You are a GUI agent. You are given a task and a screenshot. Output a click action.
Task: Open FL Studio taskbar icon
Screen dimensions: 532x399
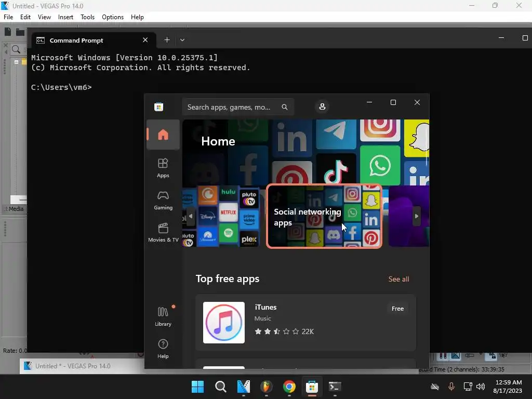(x=266, y=387)
